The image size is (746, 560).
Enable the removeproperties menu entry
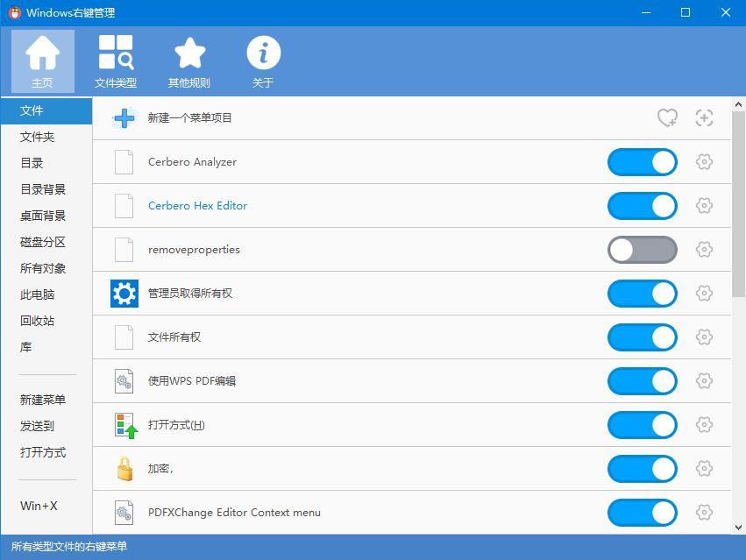[x=642, y=250]
